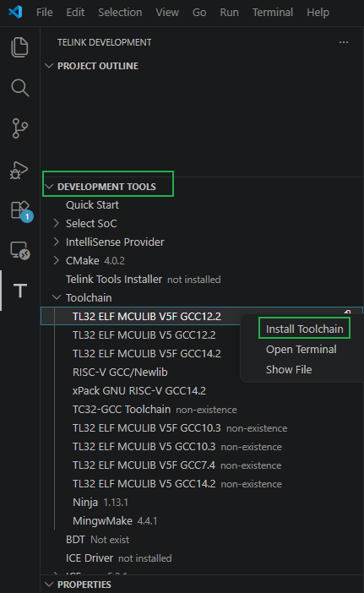
Task: Open the Remote Explorer icon
Action: click(20, 250)
